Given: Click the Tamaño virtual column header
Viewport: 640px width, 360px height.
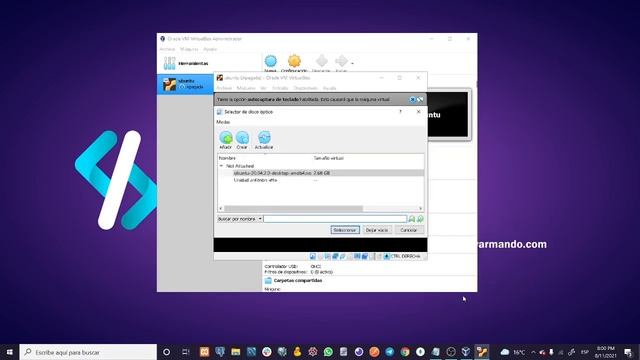Looking at the screenshot, I should click(329, 158).
